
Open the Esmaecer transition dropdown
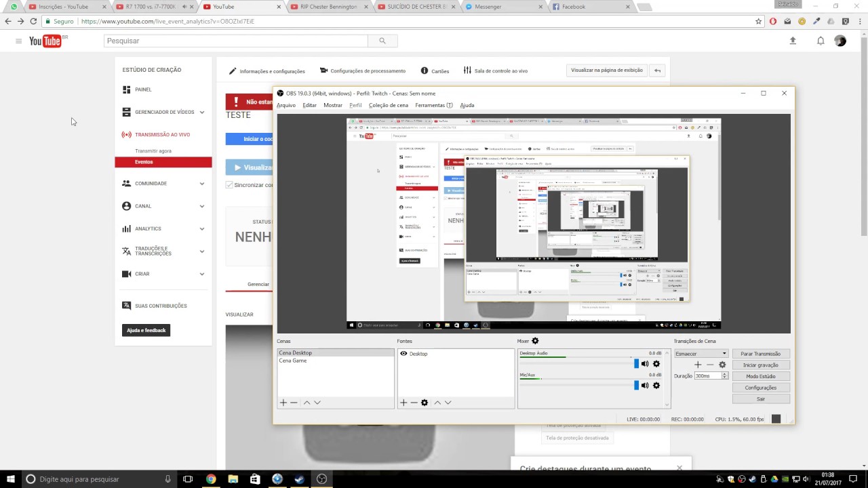pos(701,354)
